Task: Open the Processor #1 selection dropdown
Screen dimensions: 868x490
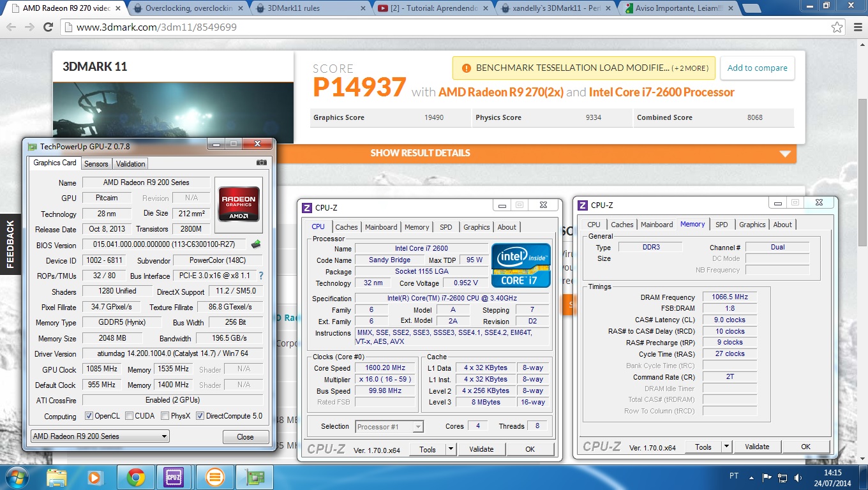Action: coord(389,427)
